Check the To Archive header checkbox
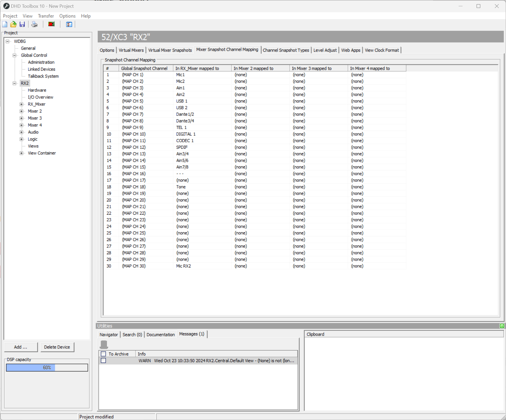 tap(103, 354)
